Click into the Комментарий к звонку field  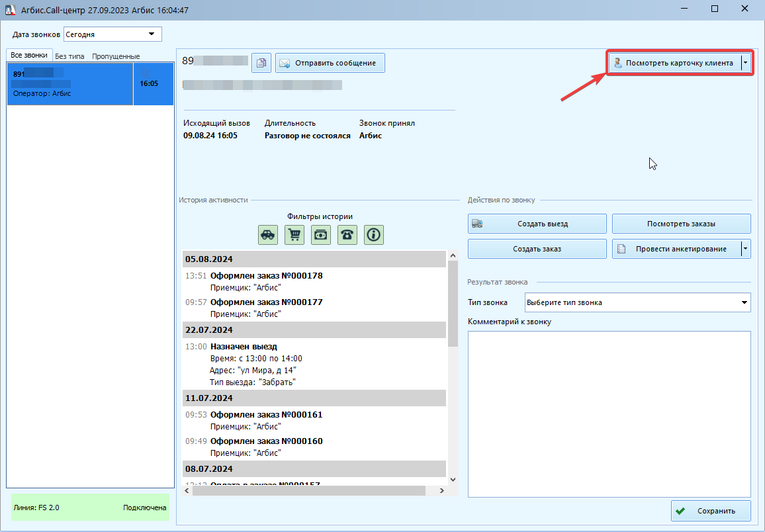(609, 414)
